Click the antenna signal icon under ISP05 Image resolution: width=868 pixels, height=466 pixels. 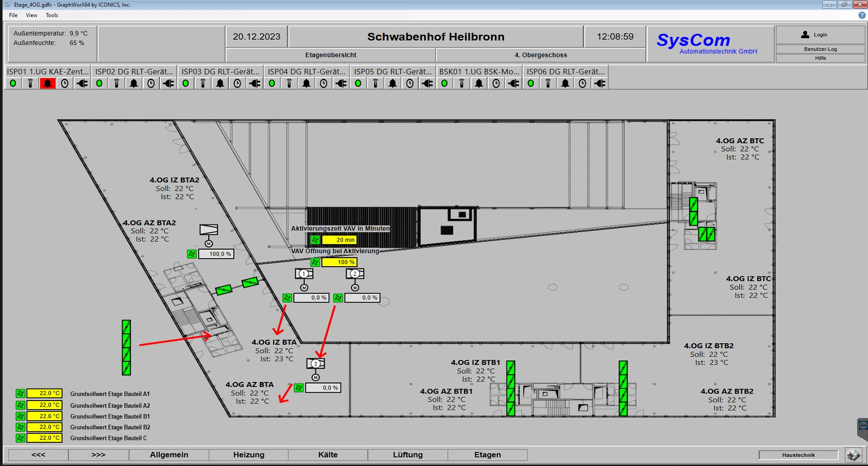[375, 84]
